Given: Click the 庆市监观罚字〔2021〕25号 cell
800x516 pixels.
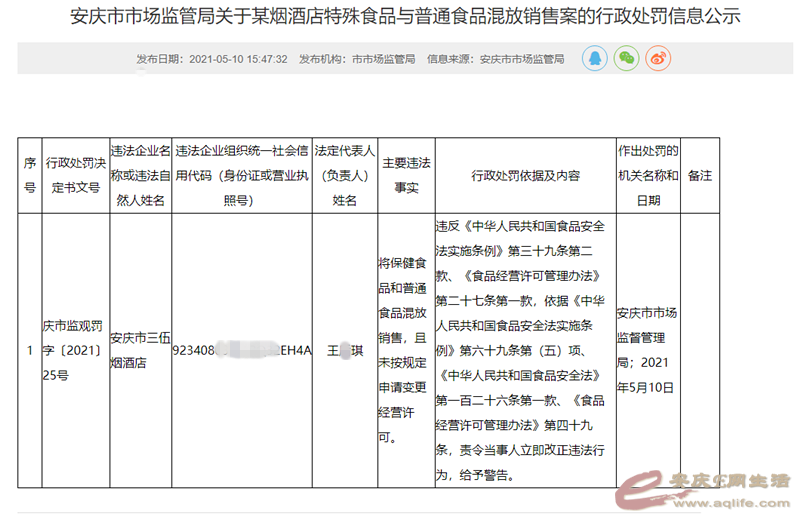Looking at the screenshot, I should [73, 350].
